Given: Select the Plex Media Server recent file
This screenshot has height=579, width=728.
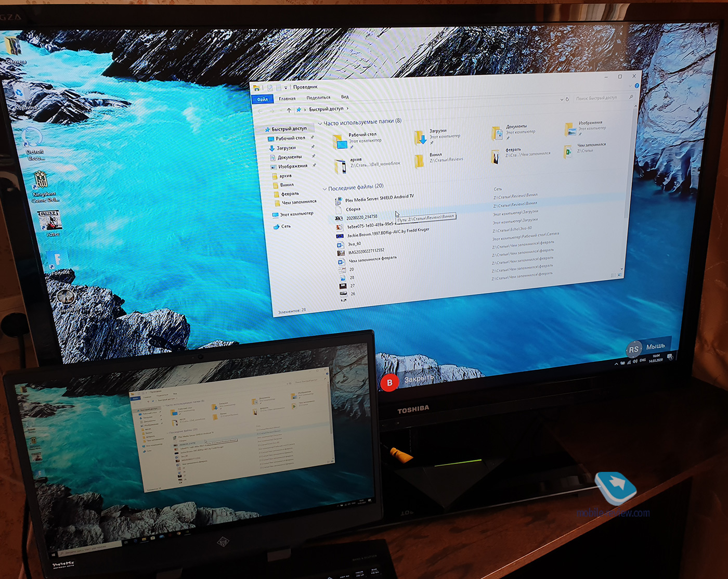Looking at the screenshot, I should pyautogui.click(x=379, y=198).
